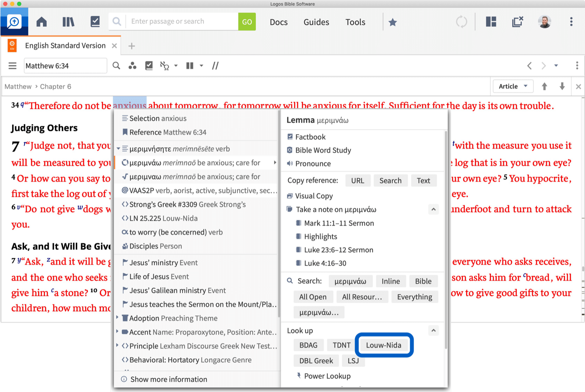Click the Logos search magnifier logo
This screenshot has height=392, width=585.
(14, 22)
